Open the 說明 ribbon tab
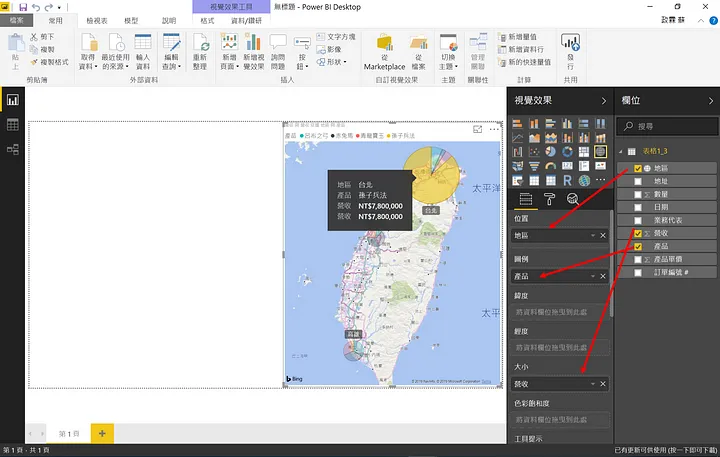 [169, 21]
